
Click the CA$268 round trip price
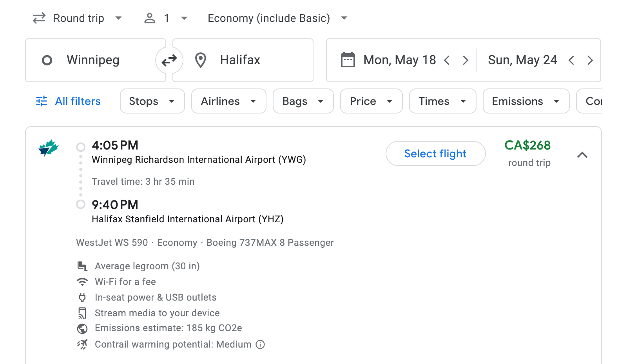(528, 146)
